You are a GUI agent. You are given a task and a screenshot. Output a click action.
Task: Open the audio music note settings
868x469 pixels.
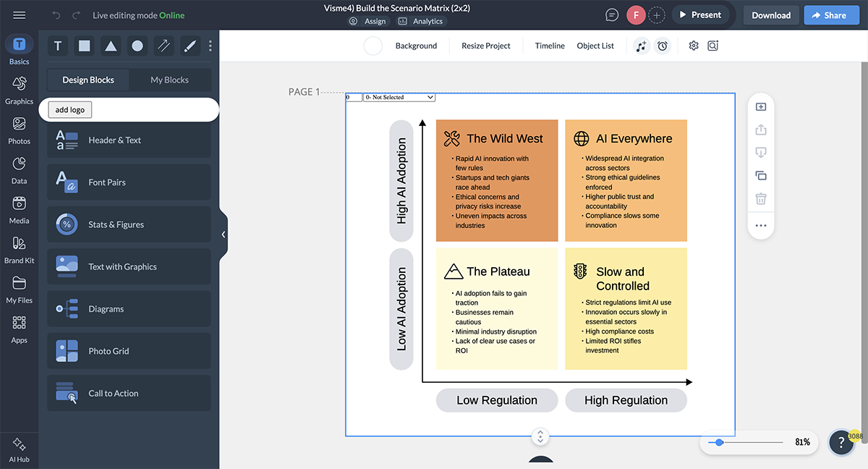(641, 46)
